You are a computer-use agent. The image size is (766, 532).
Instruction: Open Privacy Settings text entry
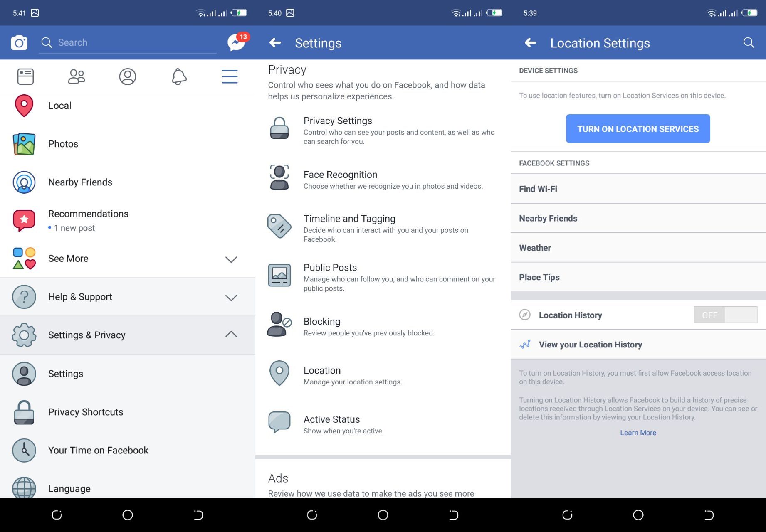(x=383, y=131)
